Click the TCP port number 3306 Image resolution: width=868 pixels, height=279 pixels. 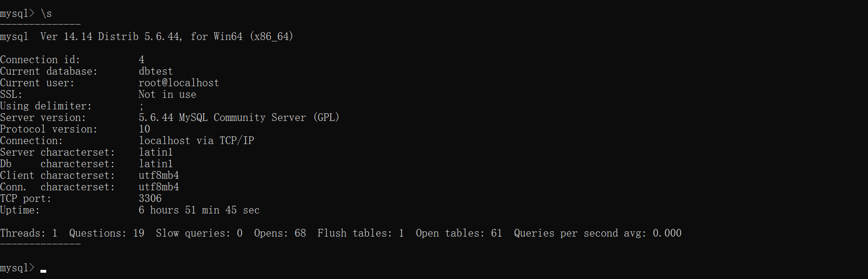pos(150,199)
